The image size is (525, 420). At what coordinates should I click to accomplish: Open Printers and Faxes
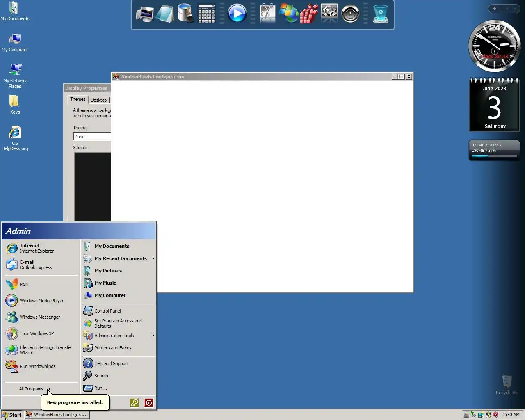[119, 347]
